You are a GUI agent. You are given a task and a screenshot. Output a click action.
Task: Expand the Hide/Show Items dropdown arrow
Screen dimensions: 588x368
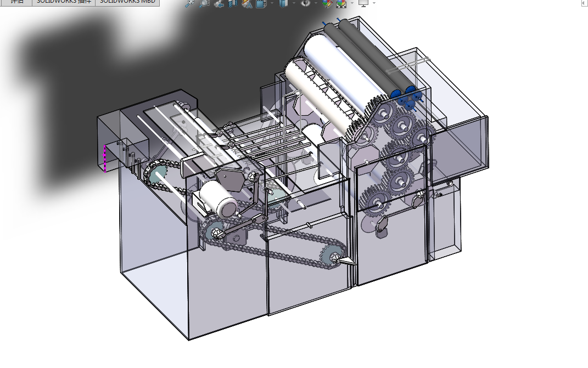(x=316, y=3)
